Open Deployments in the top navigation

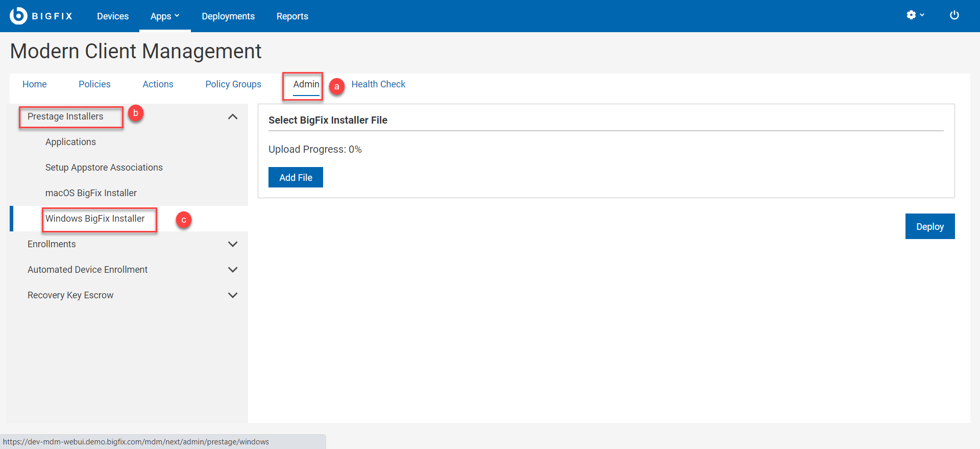tap(228, 16)
